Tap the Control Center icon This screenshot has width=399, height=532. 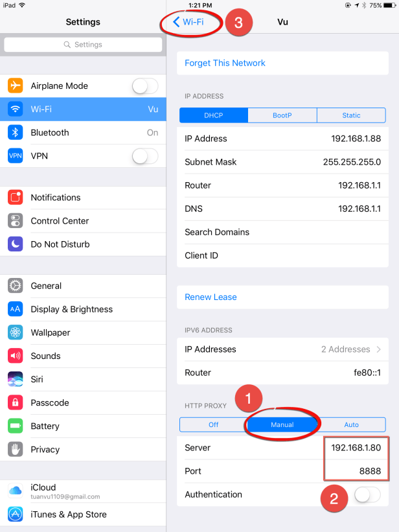(x=16, y=221)
